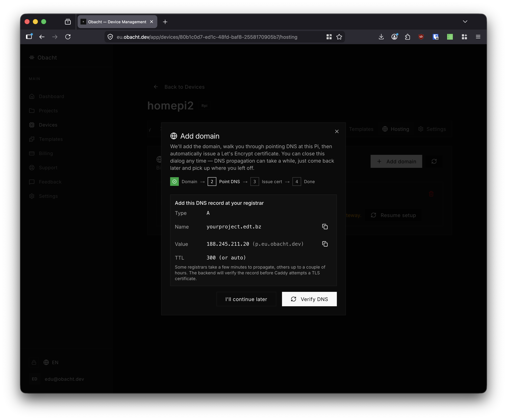Open Support in sidebar
This screenshot has height=420, width=507.
point(43,168)
